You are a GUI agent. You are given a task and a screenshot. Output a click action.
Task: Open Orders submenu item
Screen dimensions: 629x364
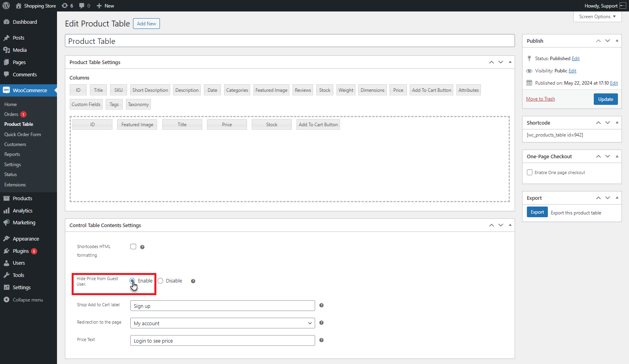point(11,114)
